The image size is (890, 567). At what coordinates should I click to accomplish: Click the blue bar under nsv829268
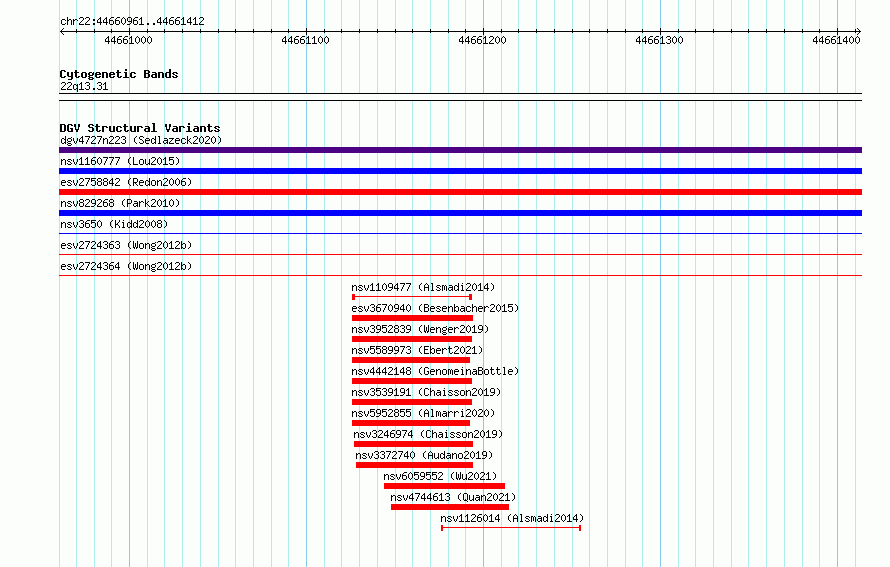click(x=460, y=213)
